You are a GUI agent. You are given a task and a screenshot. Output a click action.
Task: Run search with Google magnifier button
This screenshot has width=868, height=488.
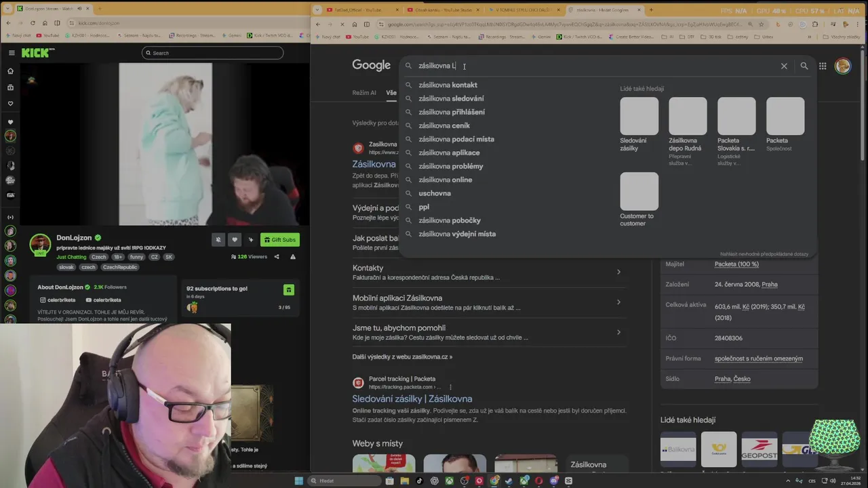pyautogui.click(x=804, y=66)
